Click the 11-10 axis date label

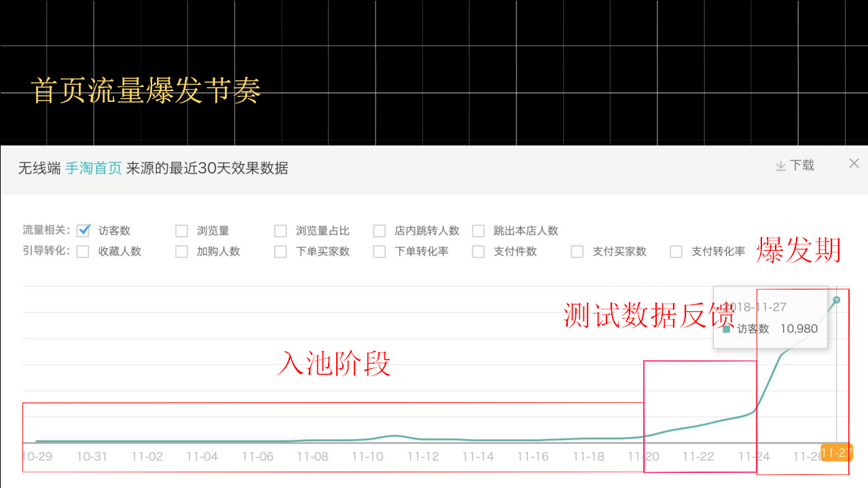point(367,457)
